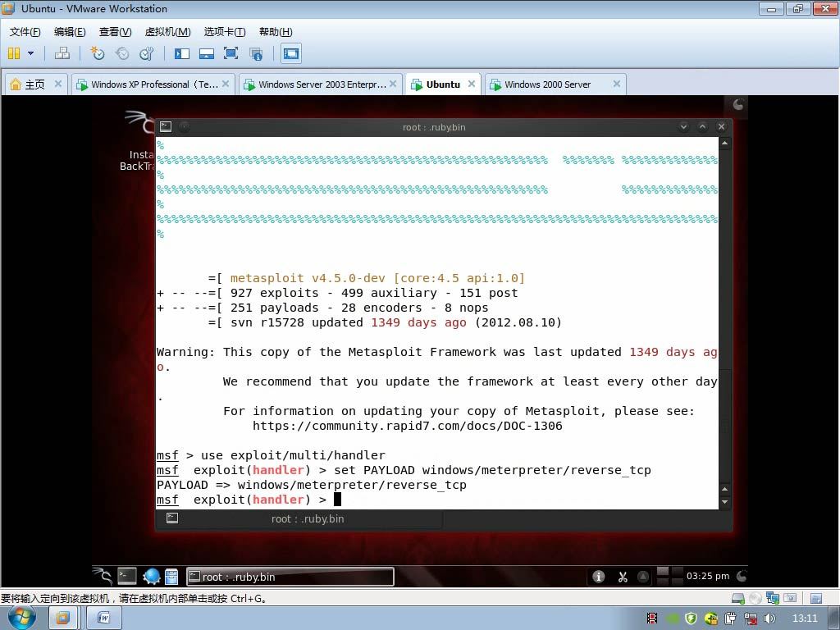Click the hard disk device status icon
Image resolution: width=840 pixels, height=630 pixels.
(737, 598)
